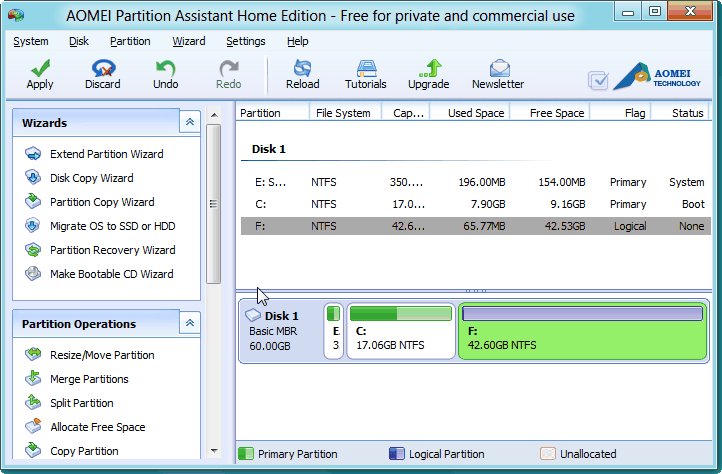Select the F: 42.60GB NTFS block
This screenshot has width=722, height=474.
[582, 331]
